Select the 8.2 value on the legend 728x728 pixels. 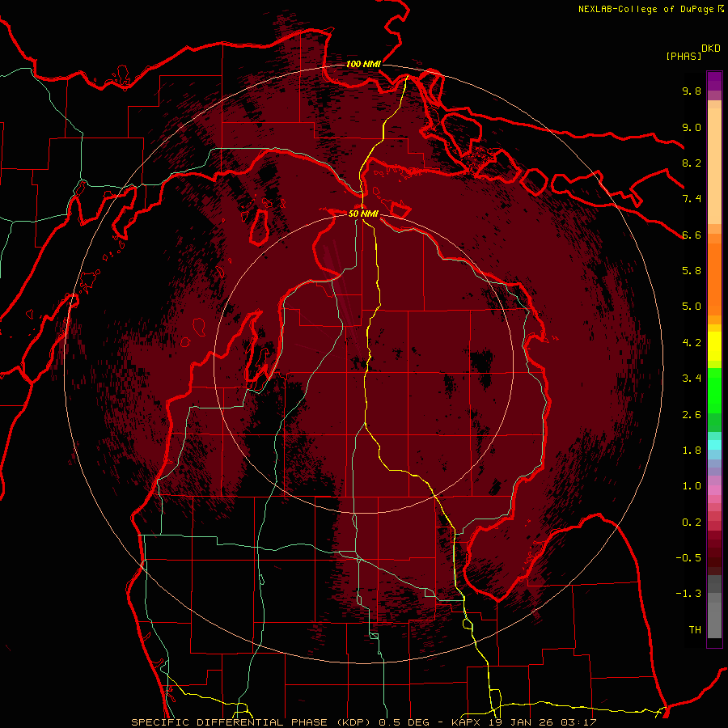click(x=692, y=163)
